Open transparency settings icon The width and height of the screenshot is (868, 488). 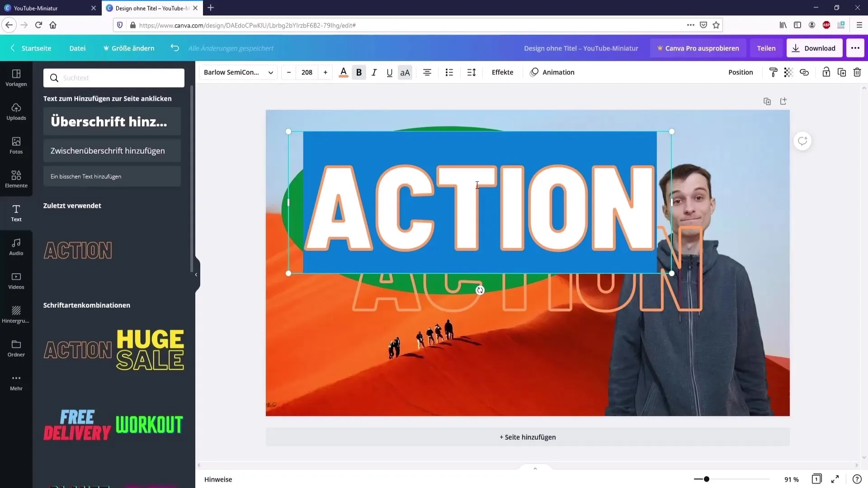(x=789, y=72)
